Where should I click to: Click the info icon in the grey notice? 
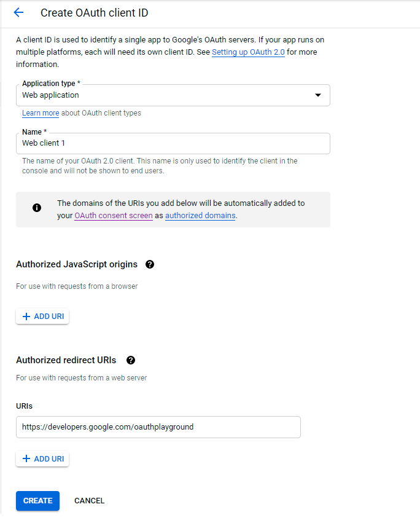[37, 208]
